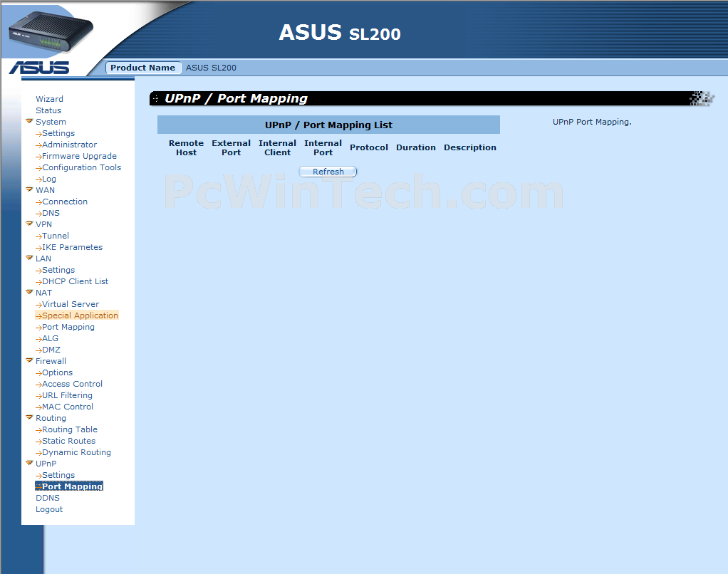728x574 pixels.
Task: Open NAT Port Mapping, listed above ALG
Action: (x=68, y=327)
